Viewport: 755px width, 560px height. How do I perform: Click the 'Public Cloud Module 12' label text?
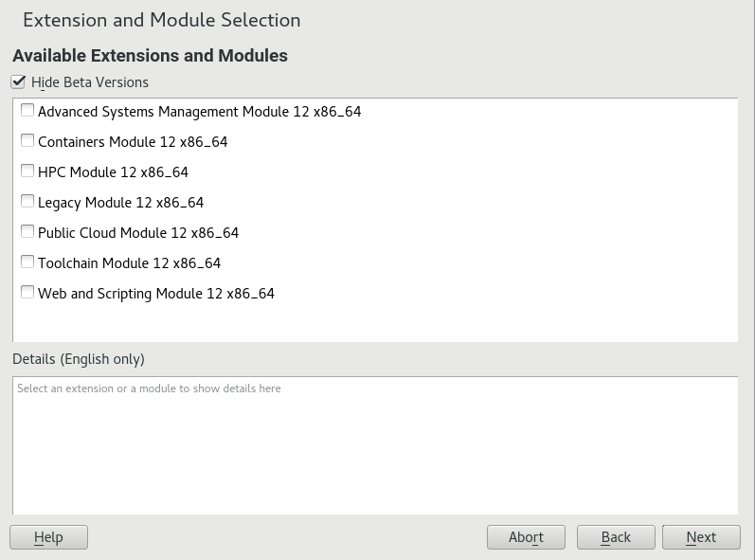tap(138, 233)
